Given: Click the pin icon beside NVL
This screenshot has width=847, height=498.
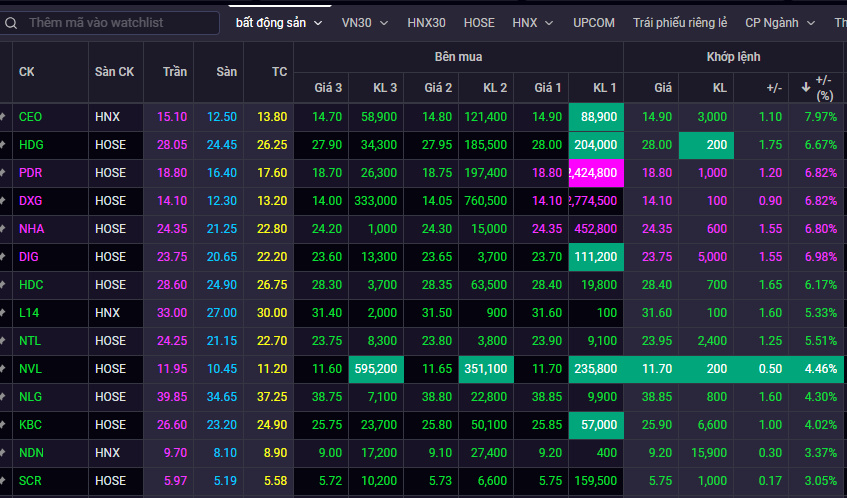Looking at the screenshot, I should (3, 369).
